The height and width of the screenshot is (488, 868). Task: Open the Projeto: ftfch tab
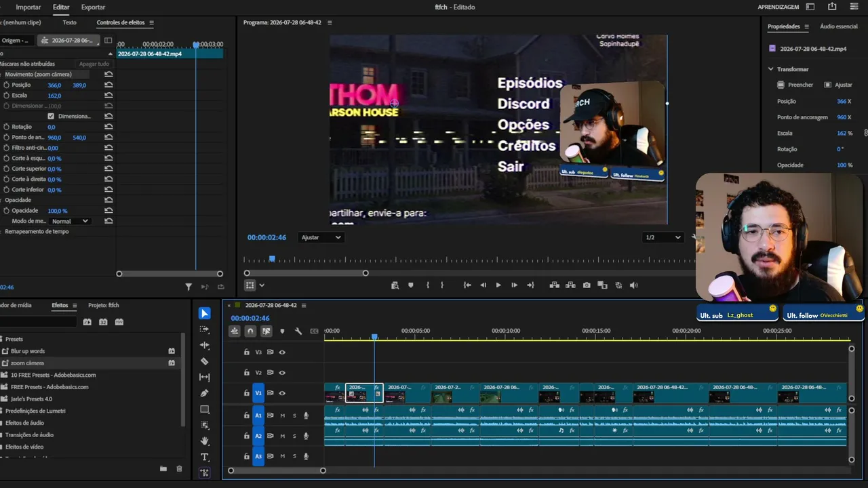104,305
